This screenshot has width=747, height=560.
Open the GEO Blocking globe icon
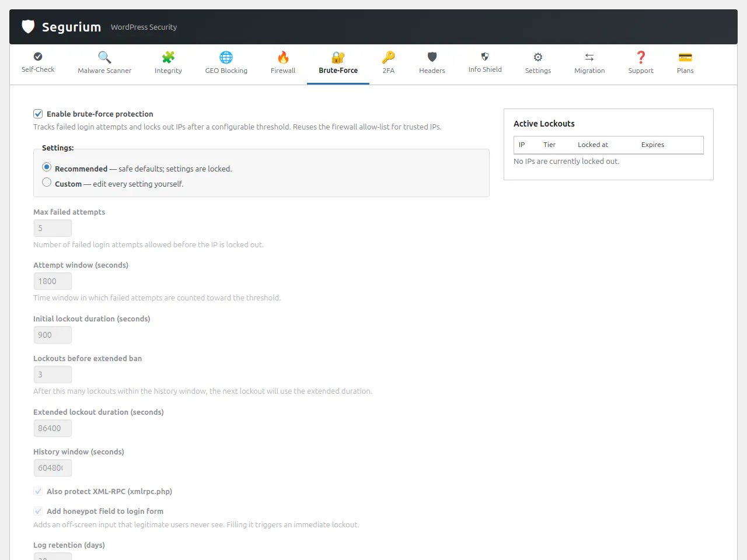(226, 57)
